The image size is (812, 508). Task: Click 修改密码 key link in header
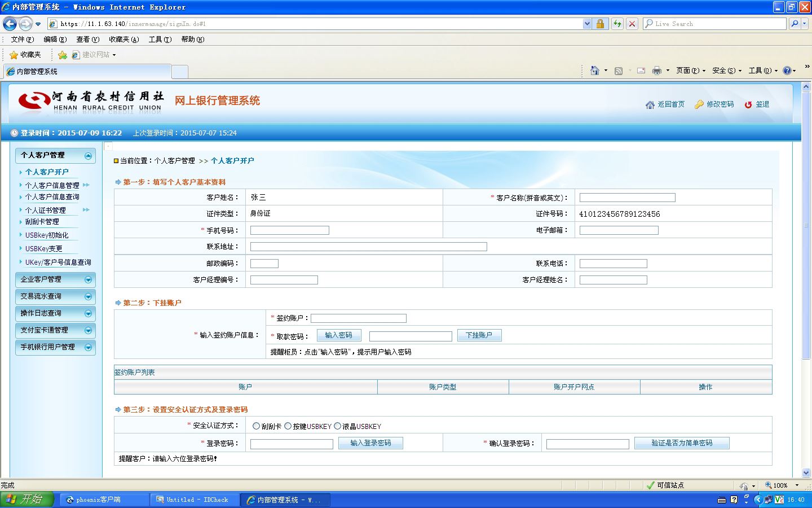[714, 104]
